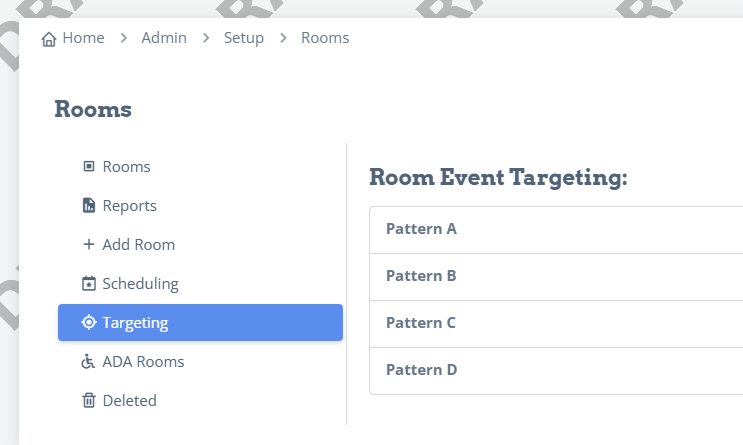This screenshot has height=445, width=743.
Task: Click the Targeting crosshair icon
Action: [x=89, y=322]
